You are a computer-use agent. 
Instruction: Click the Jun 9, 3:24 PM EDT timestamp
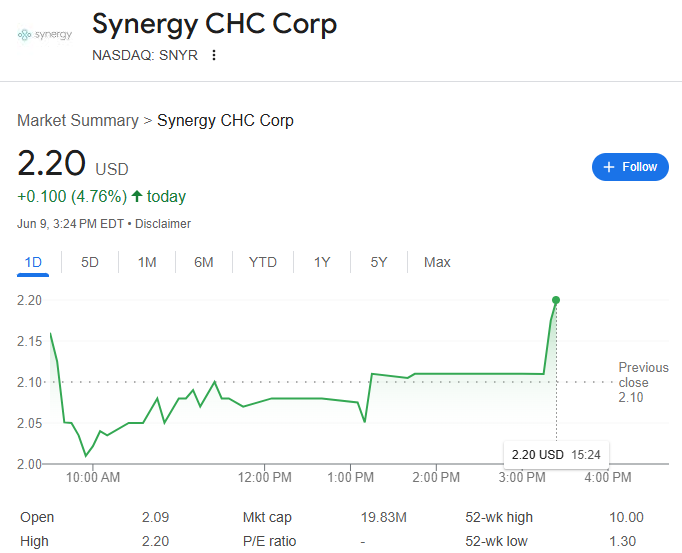click(70, 224)
